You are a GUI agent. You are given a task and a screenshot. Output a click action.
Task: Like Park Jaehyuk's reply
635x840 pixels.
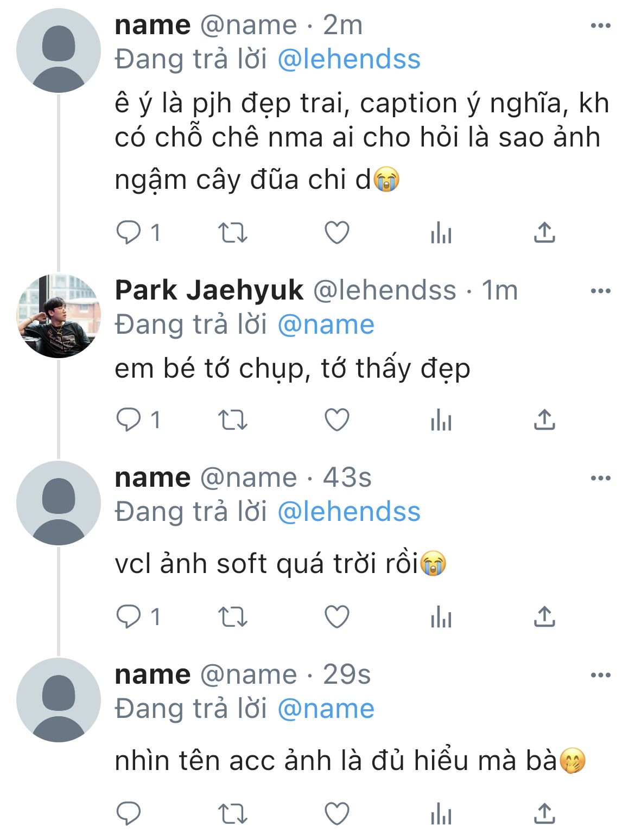(336, 420)
